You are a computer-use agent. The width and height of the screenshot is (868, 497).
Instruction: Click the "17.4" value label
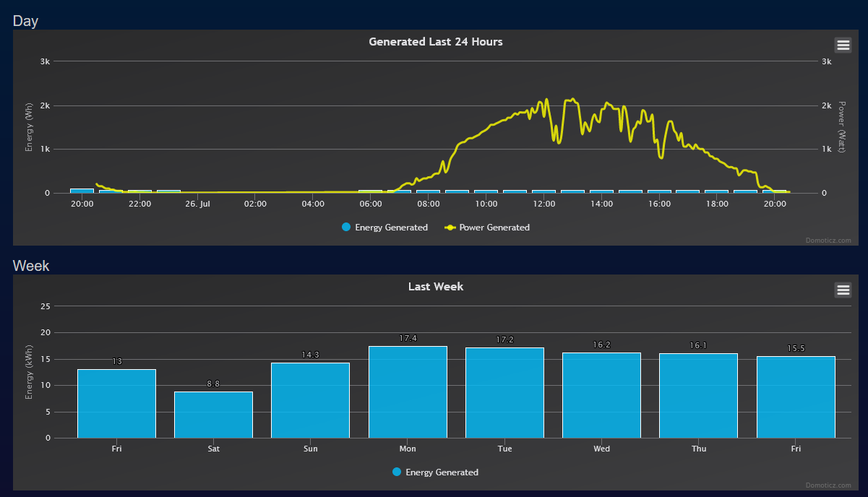point(408,338)
